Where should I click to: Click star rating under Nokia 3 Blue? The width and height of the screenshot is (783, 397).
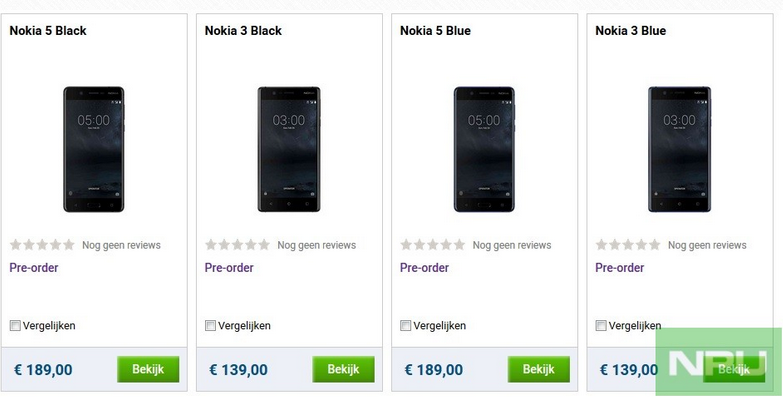click(x=628, y=245)
